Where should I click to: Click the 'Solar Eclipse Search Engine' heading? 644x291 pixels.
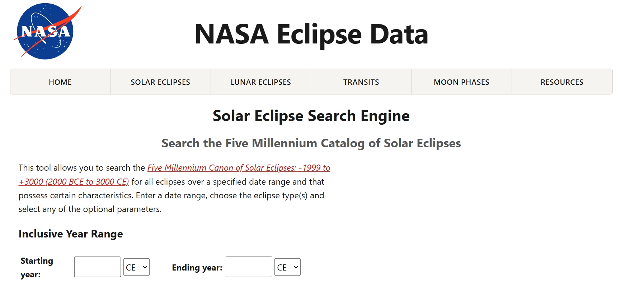click(311, 116)
